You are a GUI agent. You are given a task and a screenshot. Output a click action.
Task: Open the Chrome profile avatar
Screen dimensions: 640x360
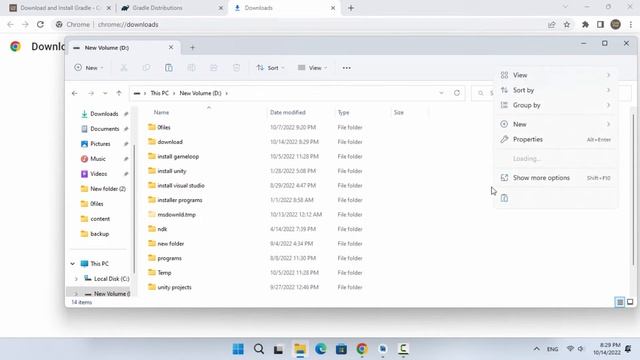tap(616, 24)
